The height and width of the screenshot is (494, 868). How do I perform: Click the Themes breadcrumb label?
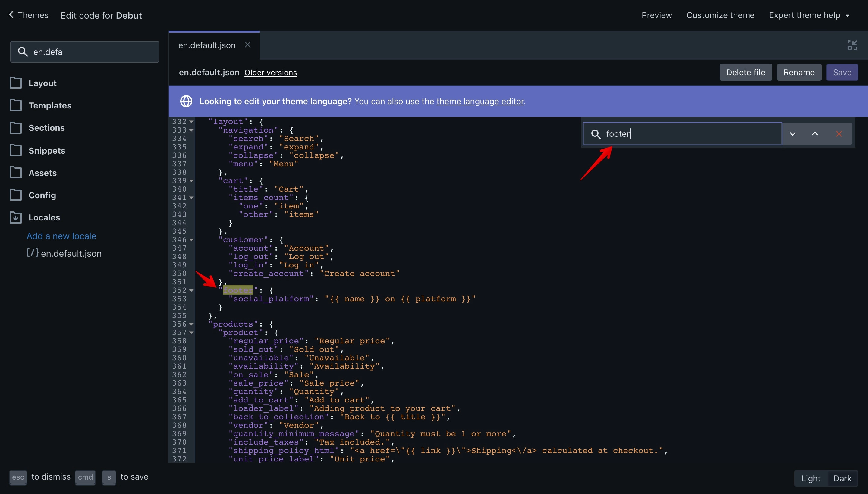tap(33, 15)
